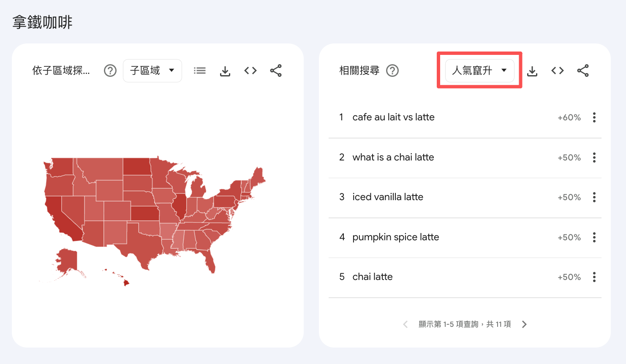Get embed code for related queries
This screenshot has width=626, height=364.
pos(558,71)
